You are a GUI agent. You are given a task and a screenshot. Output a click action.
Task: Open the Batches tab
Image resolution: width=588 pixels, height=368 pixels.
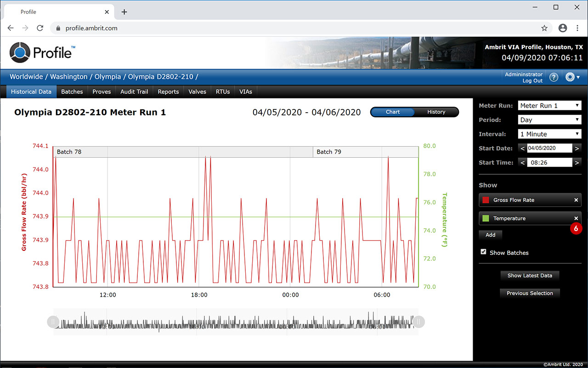pyautogui.click(x=72, y=92)
